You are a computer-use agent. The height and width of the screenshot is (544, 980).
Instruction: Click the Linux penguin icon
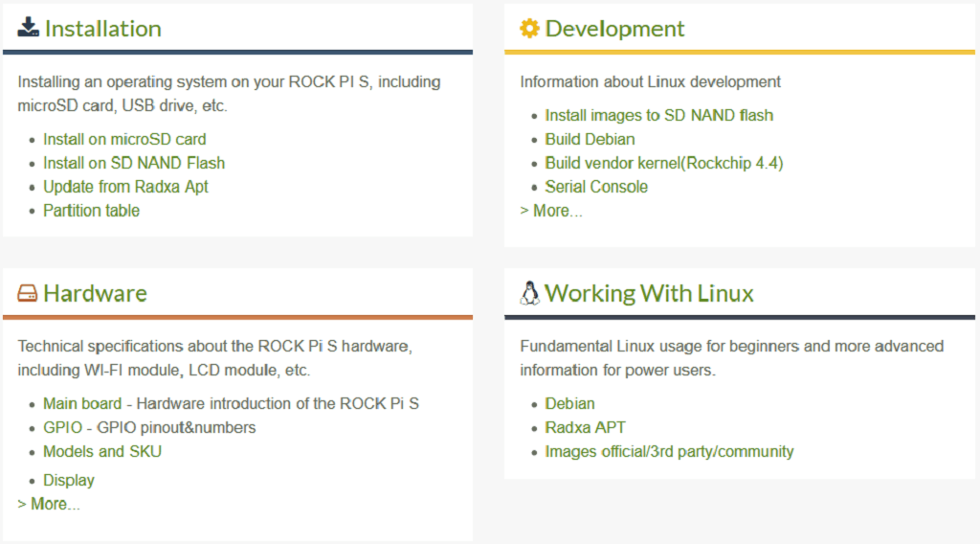point(529,293)
